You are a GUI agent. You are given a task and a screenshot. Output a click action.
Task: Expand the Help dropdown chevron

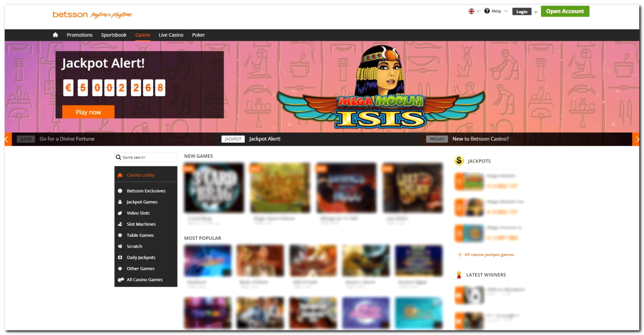506,11
